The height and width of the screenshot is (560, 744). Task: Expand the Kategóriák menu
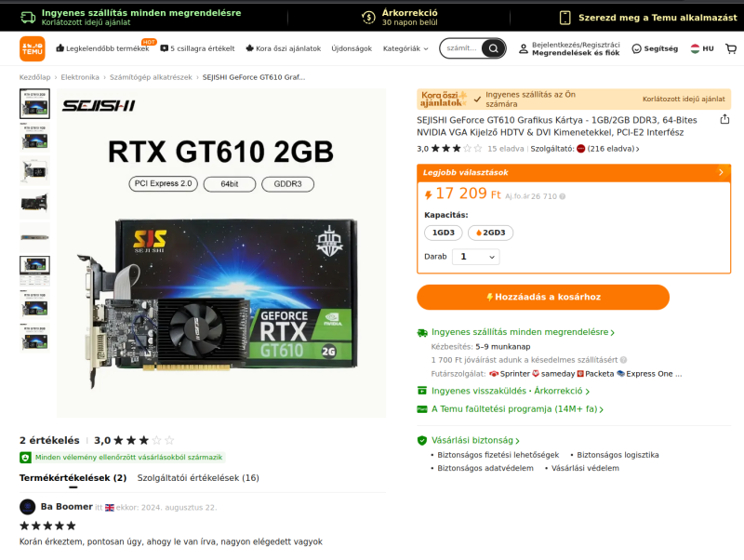405,48
